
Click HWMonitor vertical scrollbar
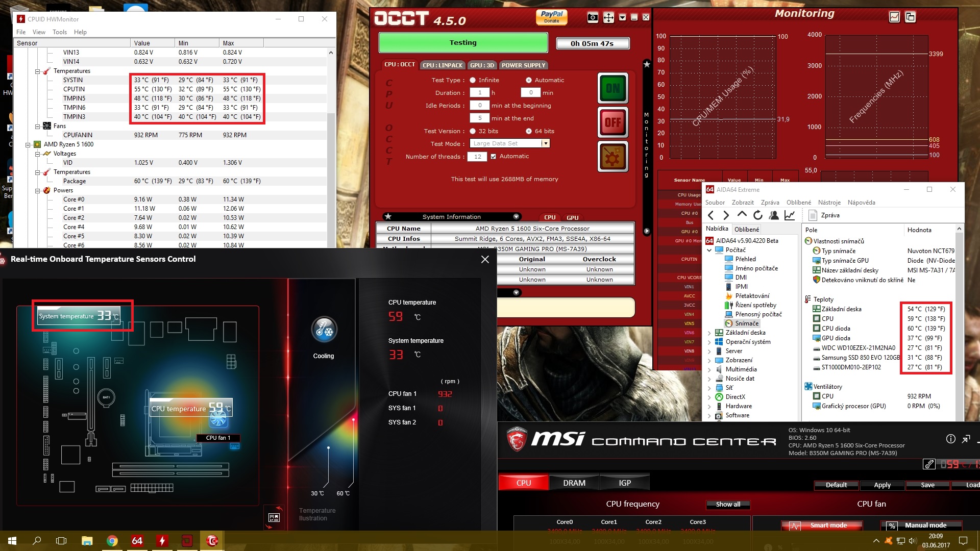click(331, 148)
